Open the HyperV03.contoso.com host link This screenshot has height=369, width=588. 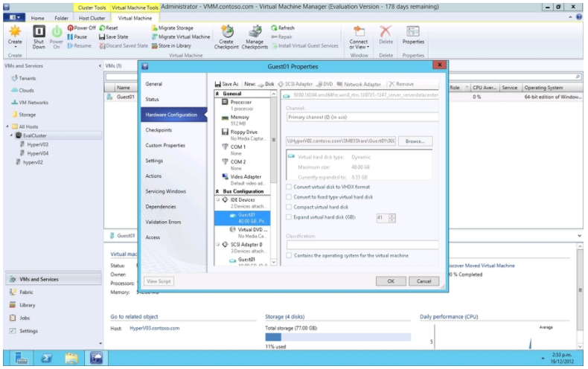tap(155, 328)
